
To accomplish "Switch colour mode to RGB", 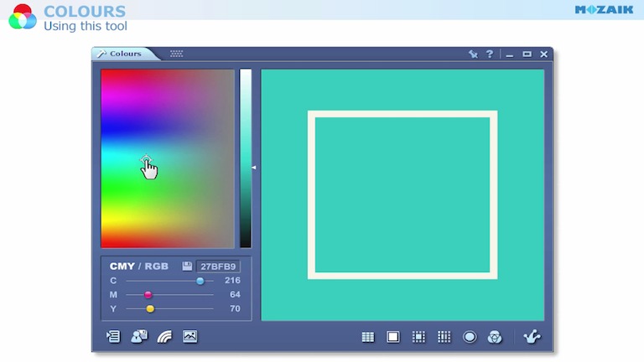I will coord(157,266).
